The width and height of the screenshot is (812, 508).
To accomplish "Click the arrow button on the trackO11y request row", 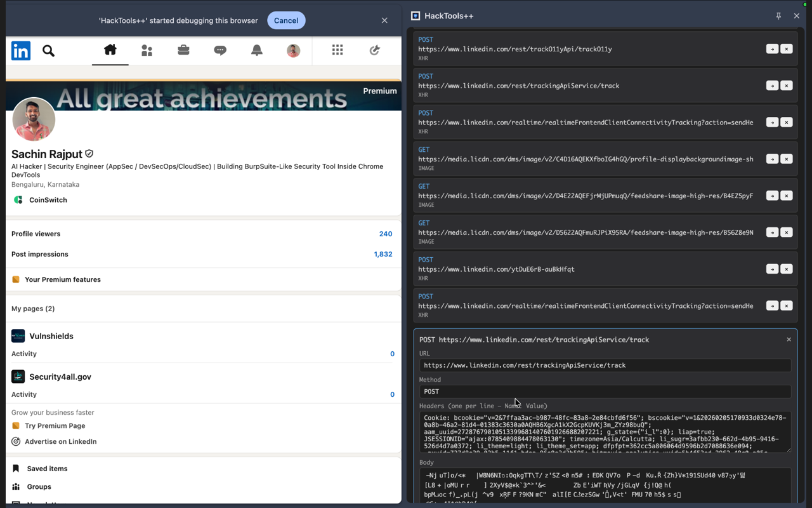I will (772, 49).
